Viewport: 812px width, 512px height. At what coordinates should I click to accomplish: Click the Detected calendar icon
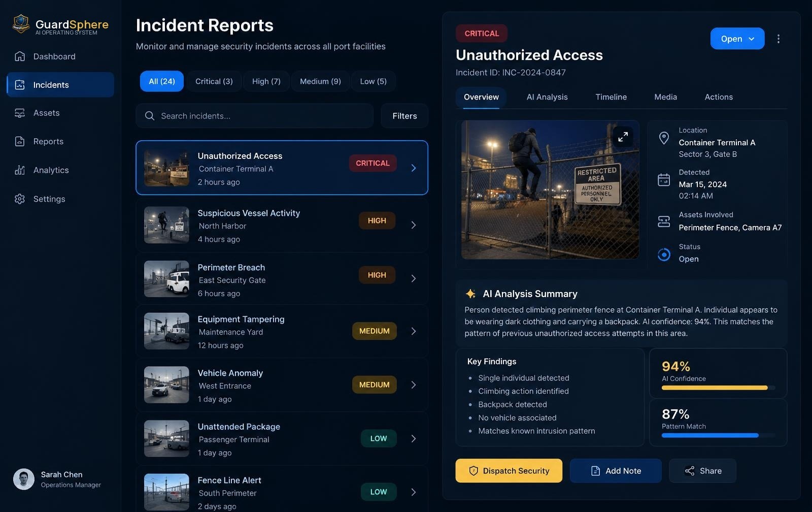tap(664, 180)
